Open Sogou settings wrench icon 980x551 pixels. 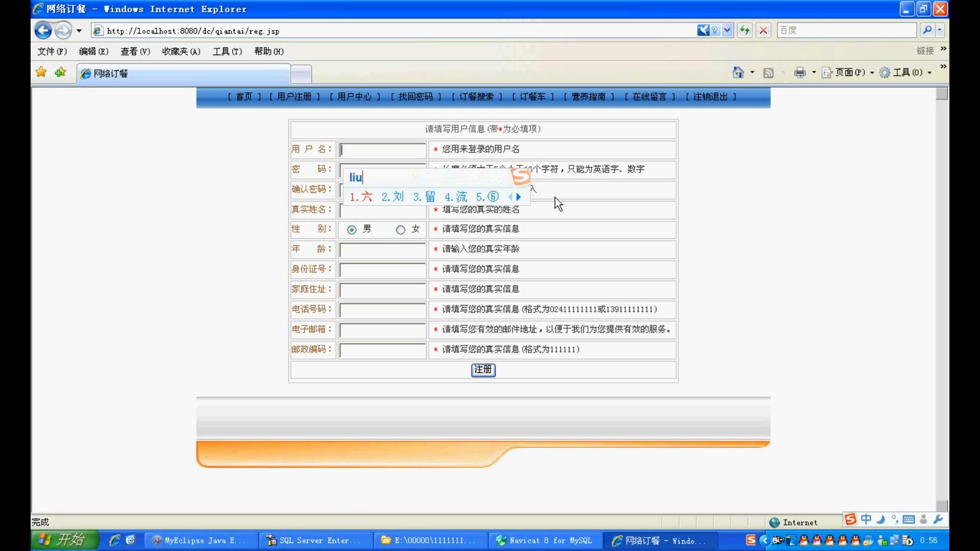click(x=938, y=519)
